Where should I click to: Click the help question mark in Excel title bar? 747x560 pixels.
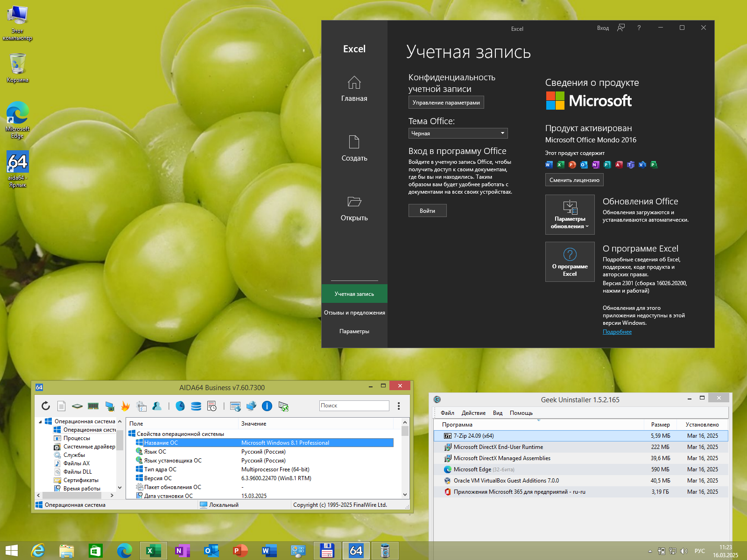click(x=639, y=28)
